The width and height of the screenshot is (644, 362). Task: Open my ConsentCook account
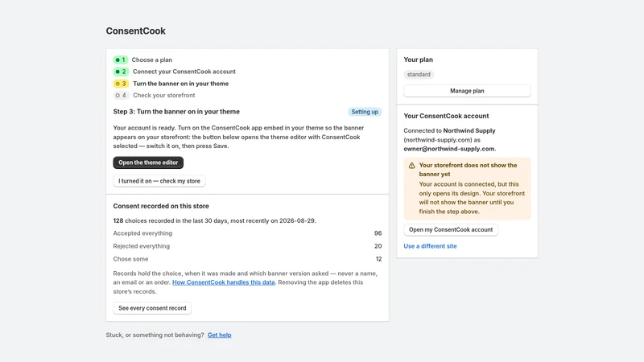click(x=451, y=229)
